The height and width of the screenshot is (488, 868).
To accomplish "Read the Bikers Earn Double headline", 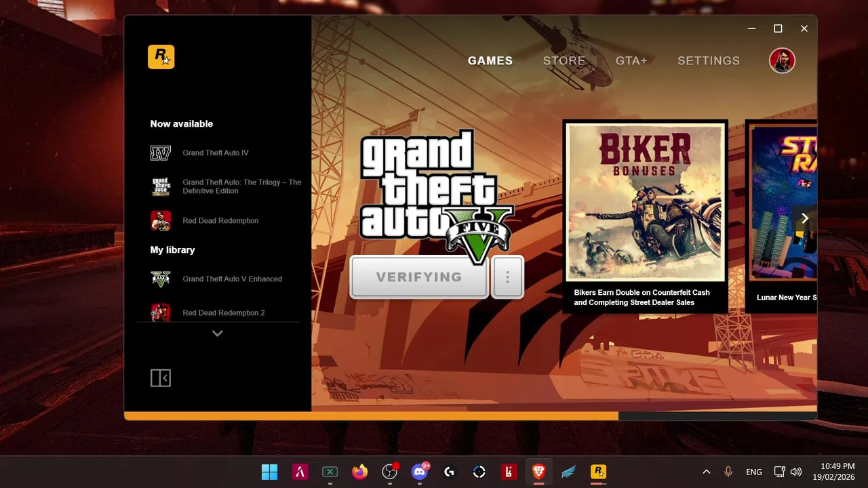I will pyautogui.click(x=642, y=298).
